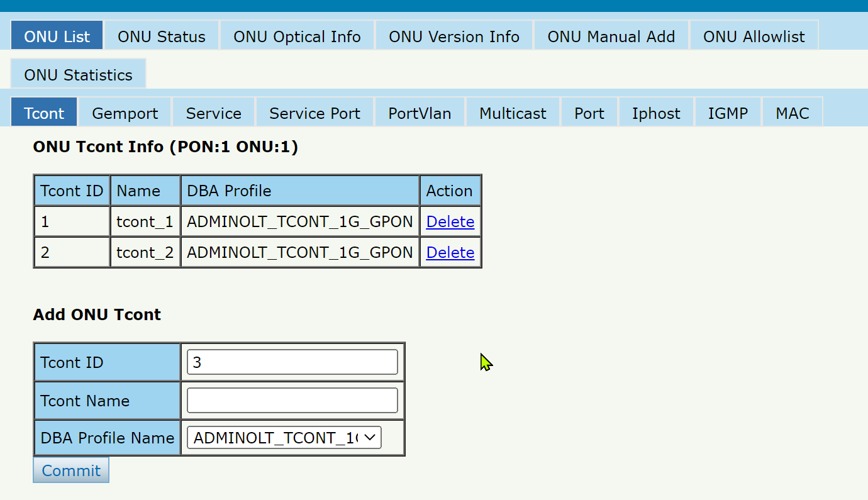
Task: Open ONU Version Info tab
Action: [x=453, y=36]
